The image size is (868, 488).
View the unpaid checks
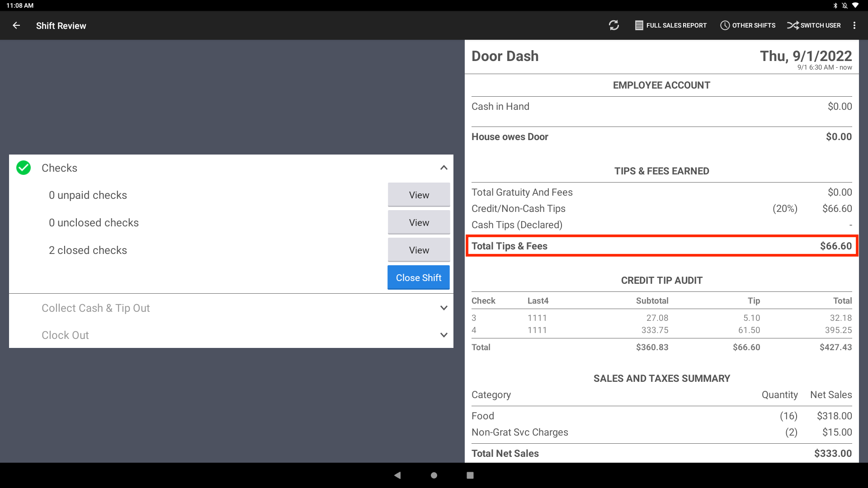419,195
